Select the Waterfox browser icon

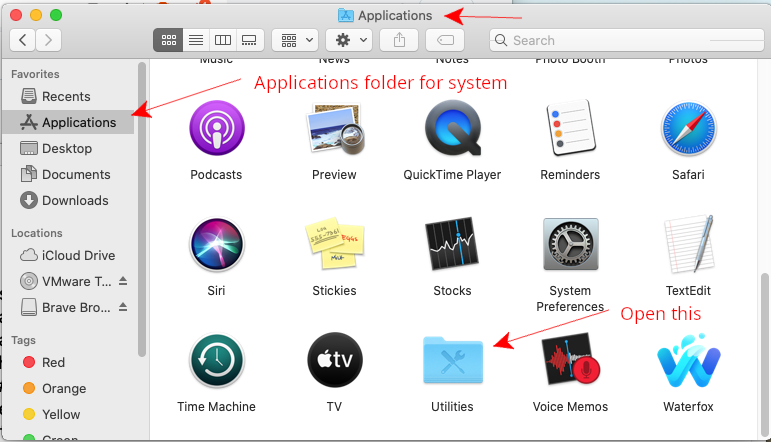(689, 360)
